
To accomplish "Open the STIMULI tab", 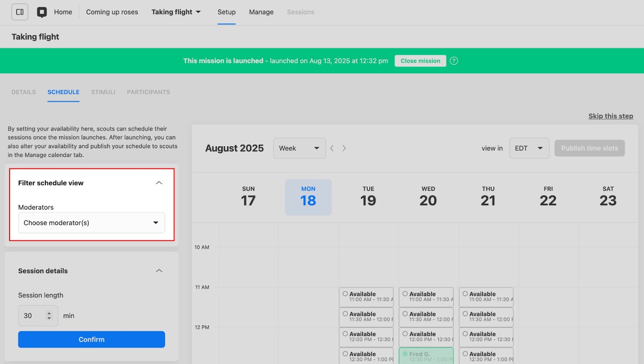I will (x=103, y=92).
